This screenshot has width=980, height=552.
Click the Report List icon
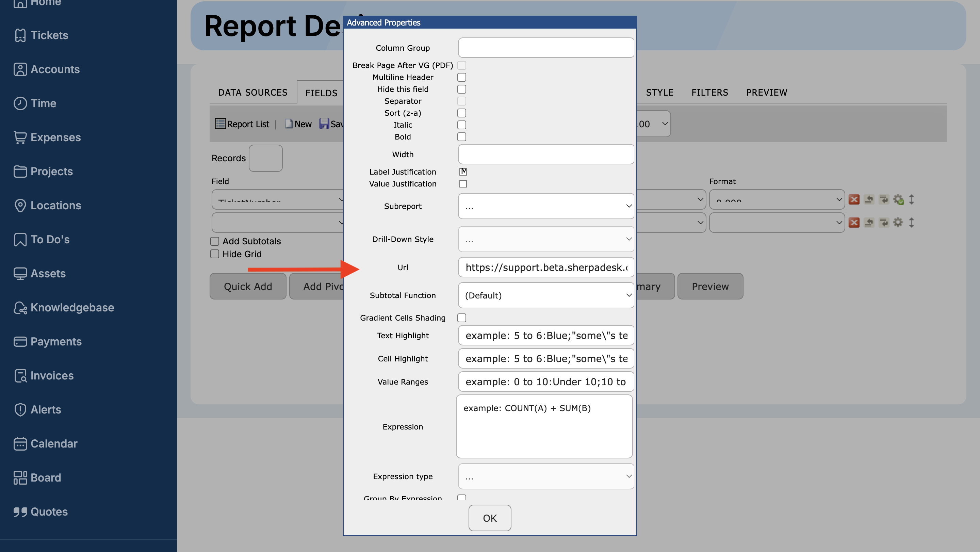pos(220,124)
